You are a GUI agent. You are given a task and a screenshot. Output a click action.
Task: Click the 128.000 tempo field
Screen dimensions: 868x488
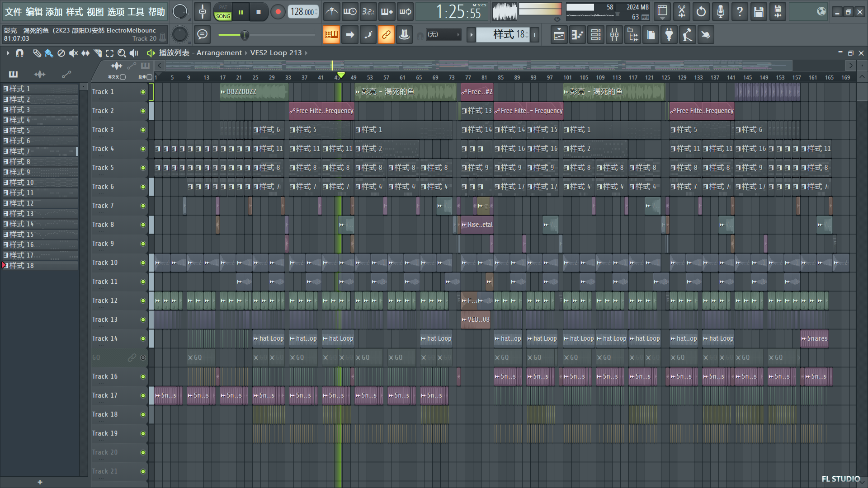pyautogui.click(x=303, y=12)
